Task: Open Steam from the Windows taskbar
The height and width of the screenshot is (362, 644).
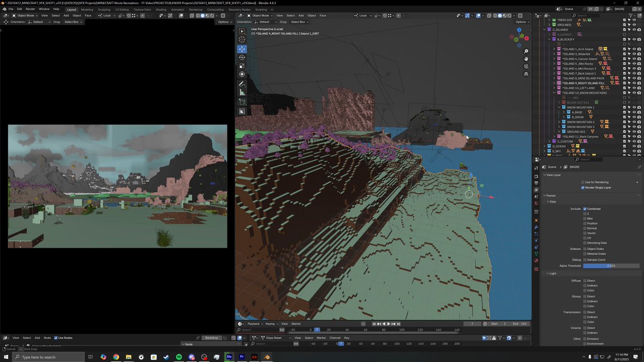Action: click(x=165, y=357)
